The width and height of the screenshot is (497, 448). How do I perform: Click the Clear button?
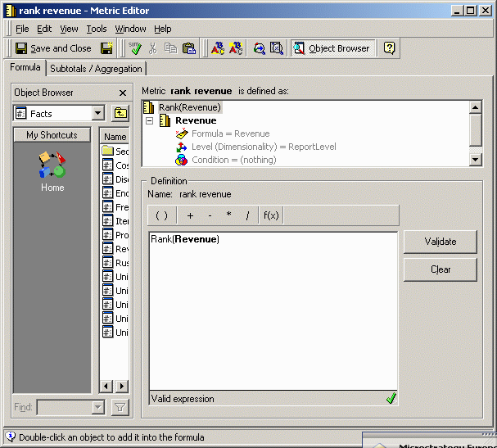pos(441,269)
